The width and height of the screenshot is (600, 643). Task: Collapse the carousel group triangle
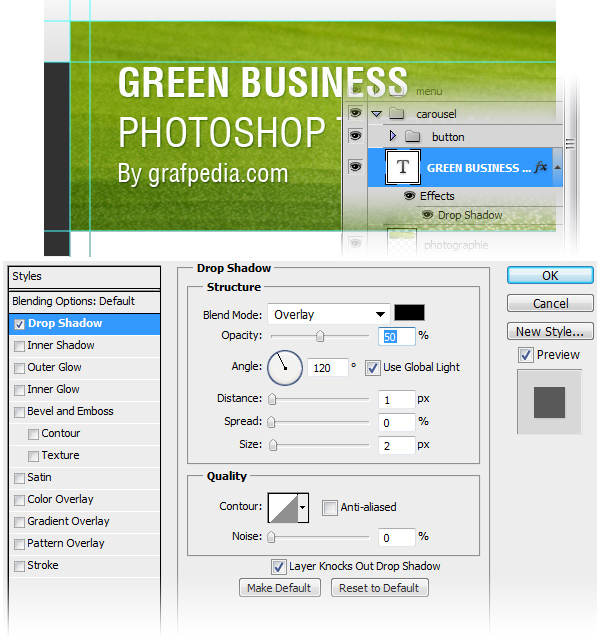(x=376, y=114)
